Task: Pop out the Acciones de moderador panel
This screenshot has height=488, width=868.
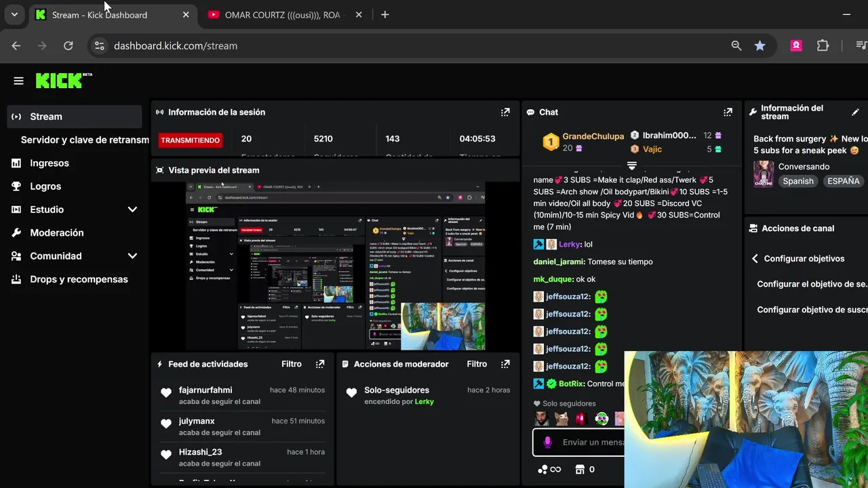Action: coord(505,364)
